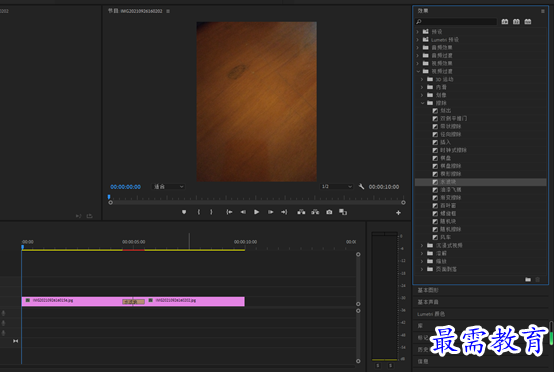Select the 双侧平推门 transition
Image resolution: width=554 pixels, height=372 pixels.
[x=454, y=118]
